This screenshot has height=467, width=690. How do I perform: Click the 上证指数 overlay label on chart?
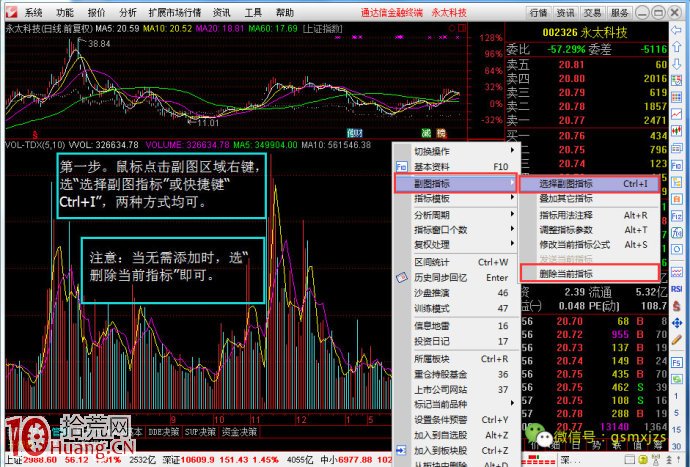(x=323, y=29)
